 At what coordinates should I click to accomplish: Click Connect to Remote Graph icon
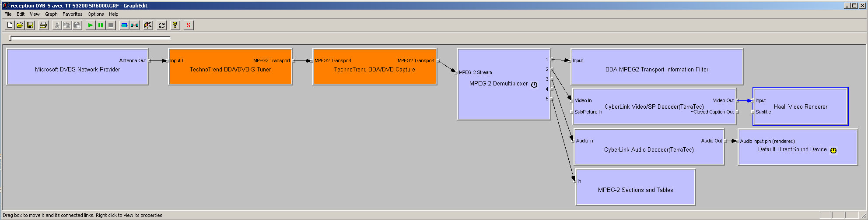click(x=148, y=25)
